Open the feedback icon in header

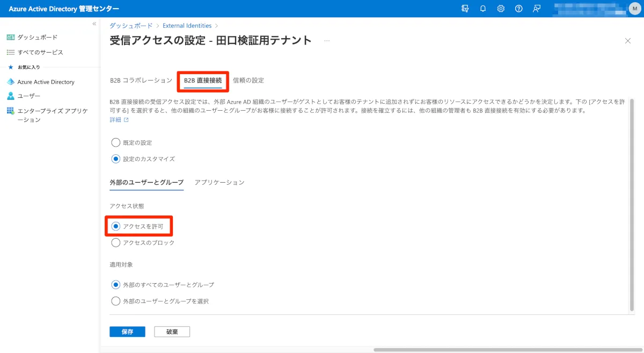point(536,9)
